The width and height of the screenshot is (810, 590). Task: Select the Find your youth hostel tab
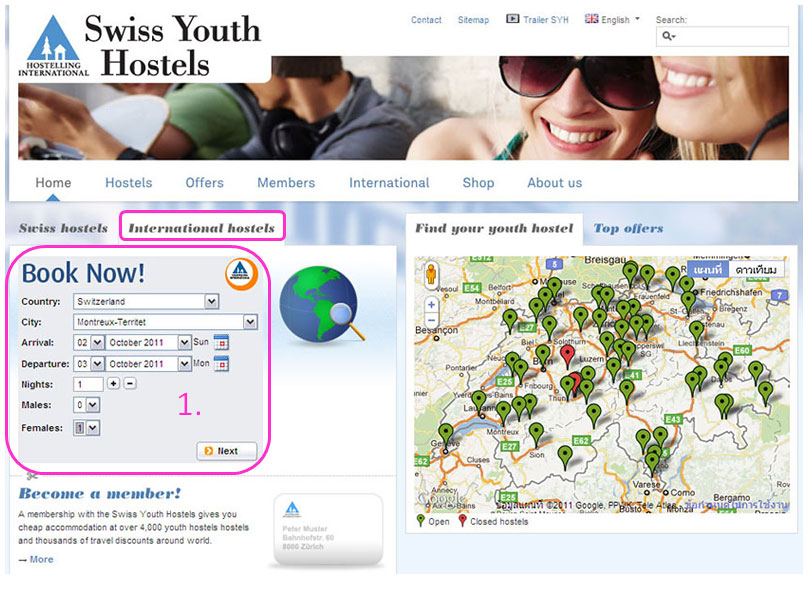tap(494, 228)
